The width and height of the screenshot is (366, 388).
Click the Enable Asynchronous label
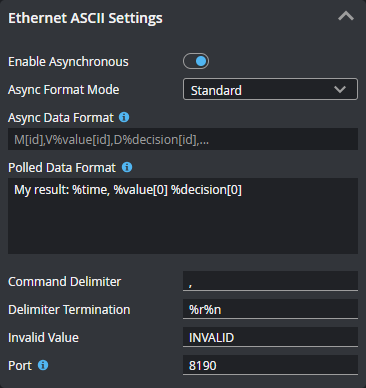pyautogui.click(x=68, y=62)
